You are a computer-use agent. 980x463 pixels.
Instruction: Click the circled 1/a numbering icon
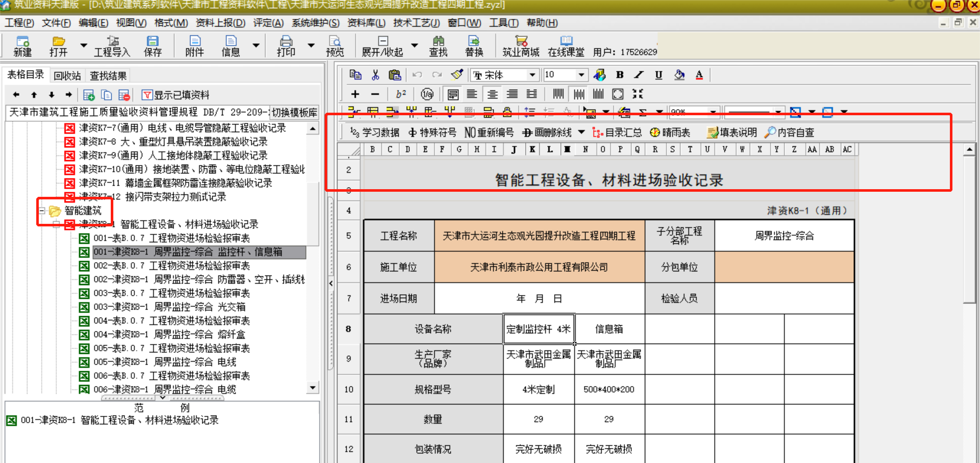pos(427,94)
